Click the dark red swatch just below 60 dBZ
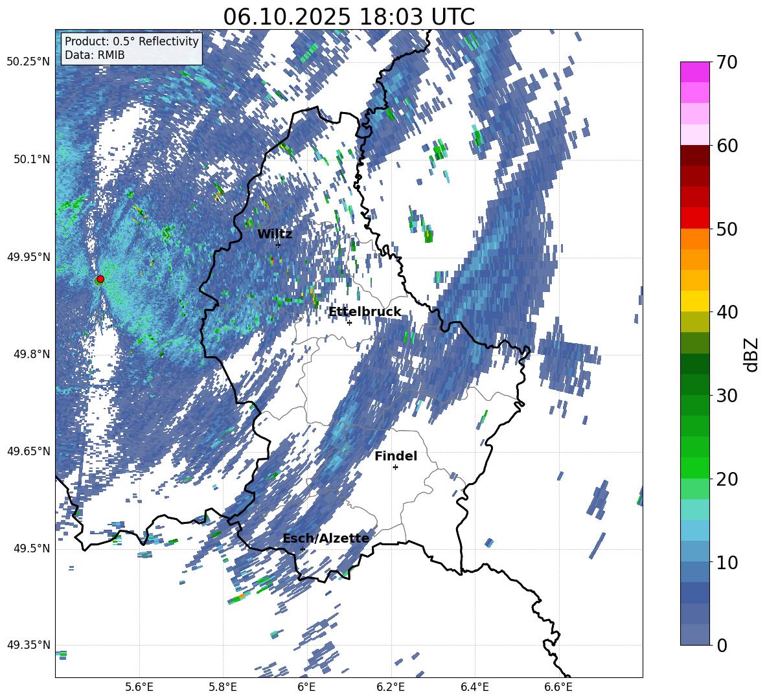Viewport: 767px width, 700px height. 695,155
